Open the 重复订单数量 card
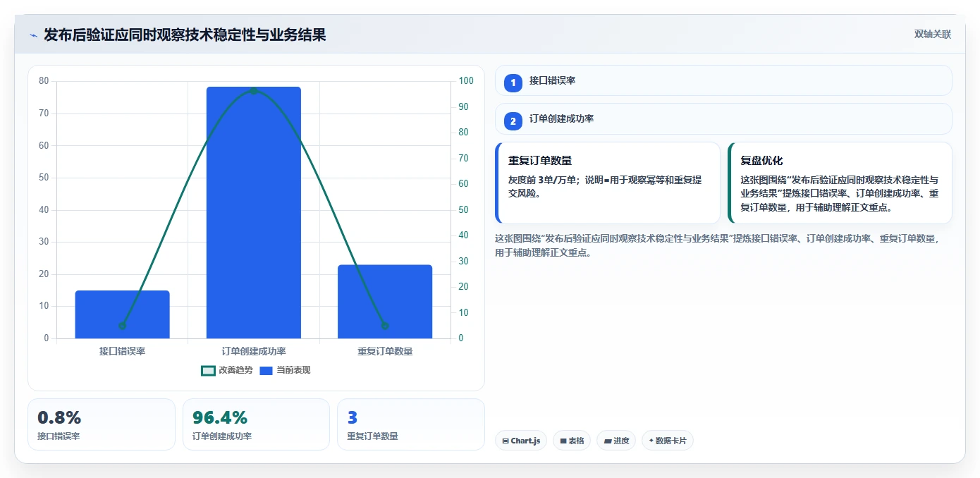This screenshot has height=478, width=980. (x=608, y=183)
